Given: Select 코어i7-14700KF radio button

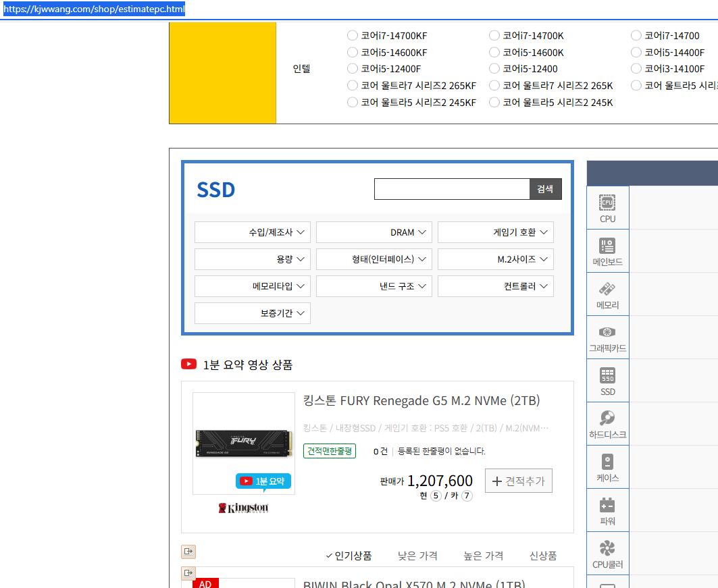Looking at the screenshot, I should click(x=352, y=35).
